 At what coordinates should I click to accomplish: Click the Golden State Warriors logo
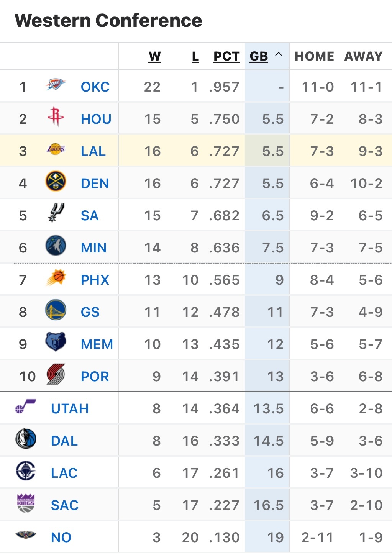click(56, 310)
